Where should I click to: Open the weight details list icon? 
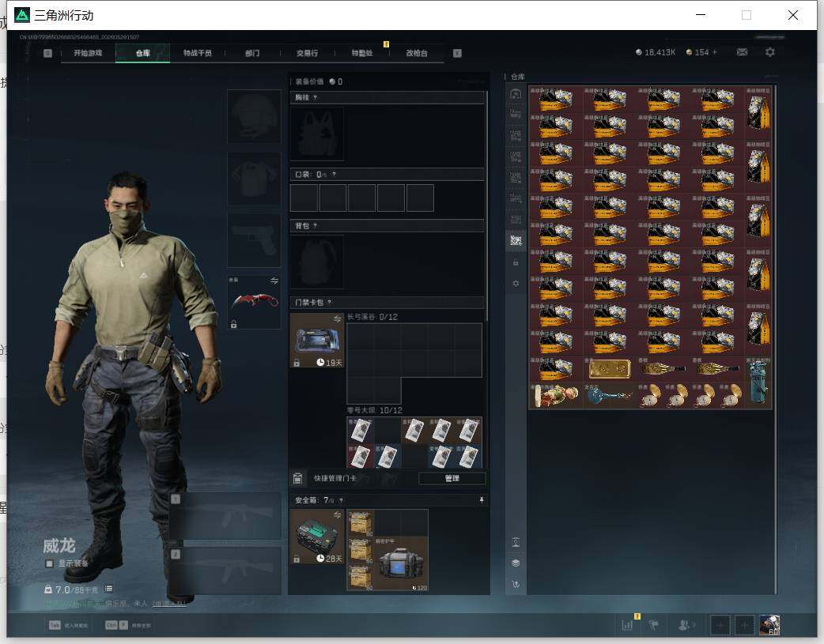click(108, 589)
